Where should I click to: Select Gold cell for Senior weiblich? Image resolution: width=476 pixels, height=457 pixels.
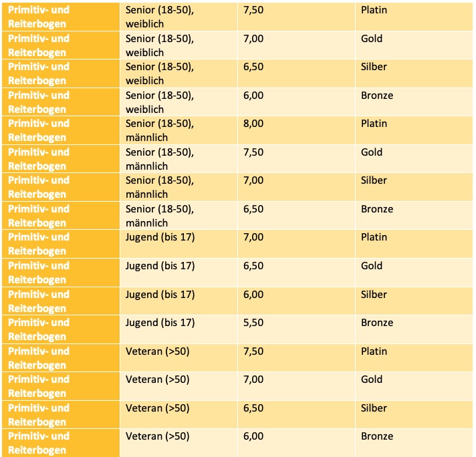(371, 39)
